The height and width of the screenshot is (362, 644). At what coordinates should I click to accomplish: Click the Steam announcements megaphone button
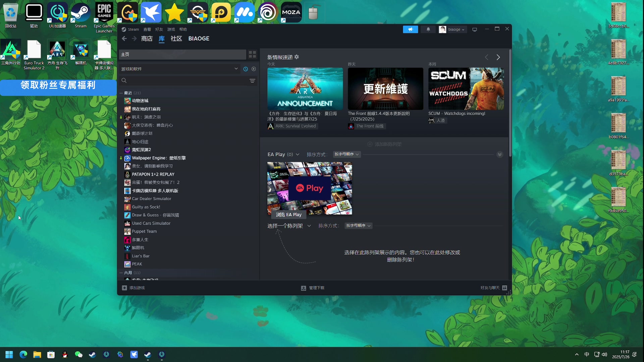(410, 29)
